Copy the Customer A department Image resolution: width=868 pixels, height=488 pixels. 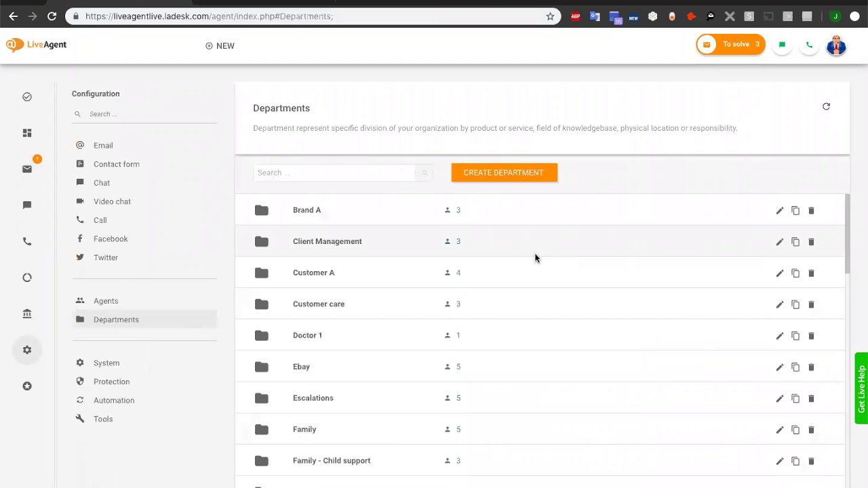795,273
